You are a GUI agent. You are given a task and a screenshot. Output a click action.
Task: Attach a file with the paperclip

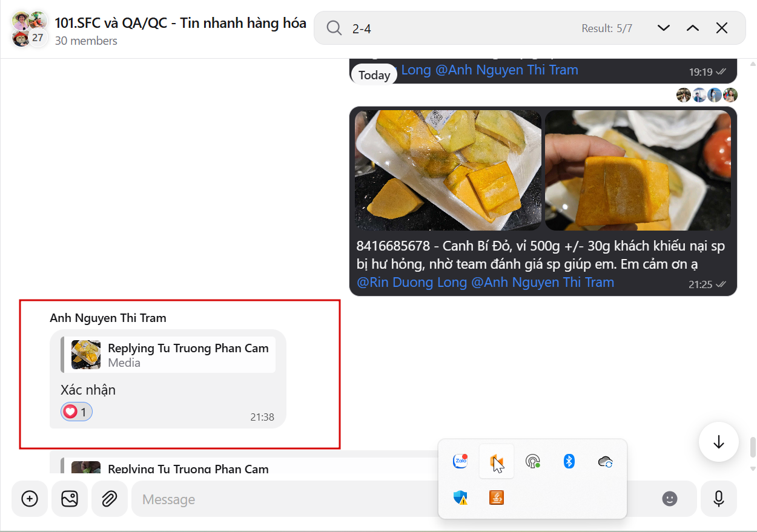tap(109, 499)
